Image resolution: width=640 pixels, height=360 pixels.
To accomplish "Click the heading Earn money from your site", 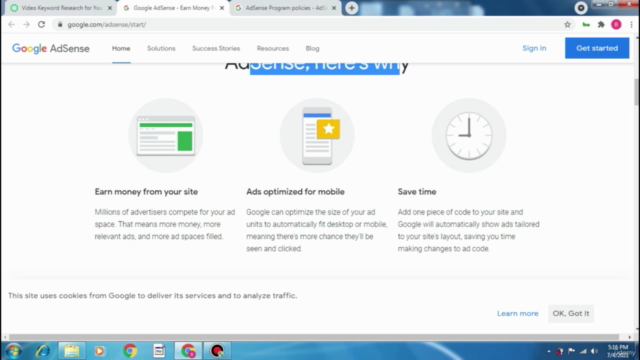I will (x=146, y=192).
